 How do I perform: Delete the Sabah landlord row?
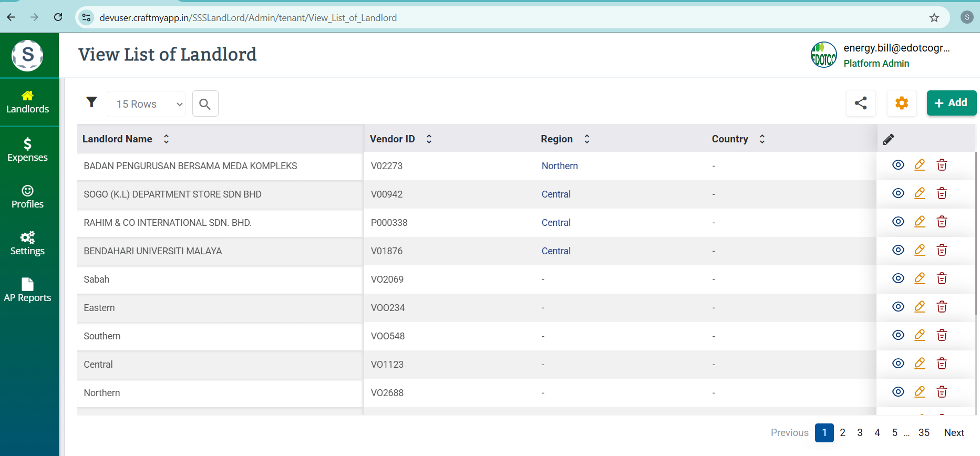942,278
